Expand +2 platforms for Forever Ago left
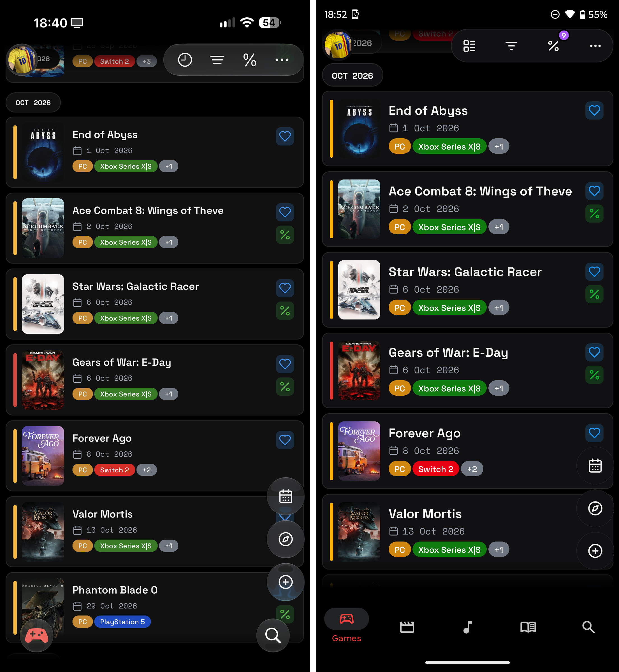The width and height of the screenshot is (619, 672). (x=147, y=470)
